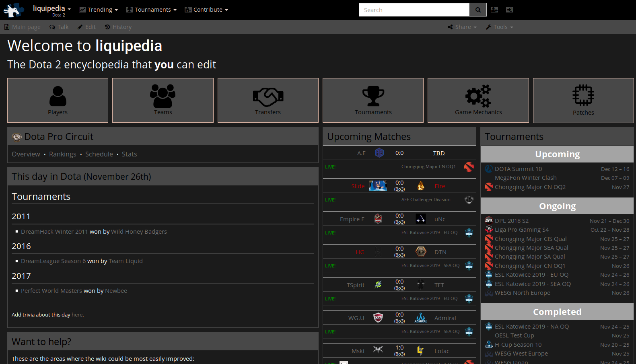
Task: Click Mski team logo
Action: [378, 350]
